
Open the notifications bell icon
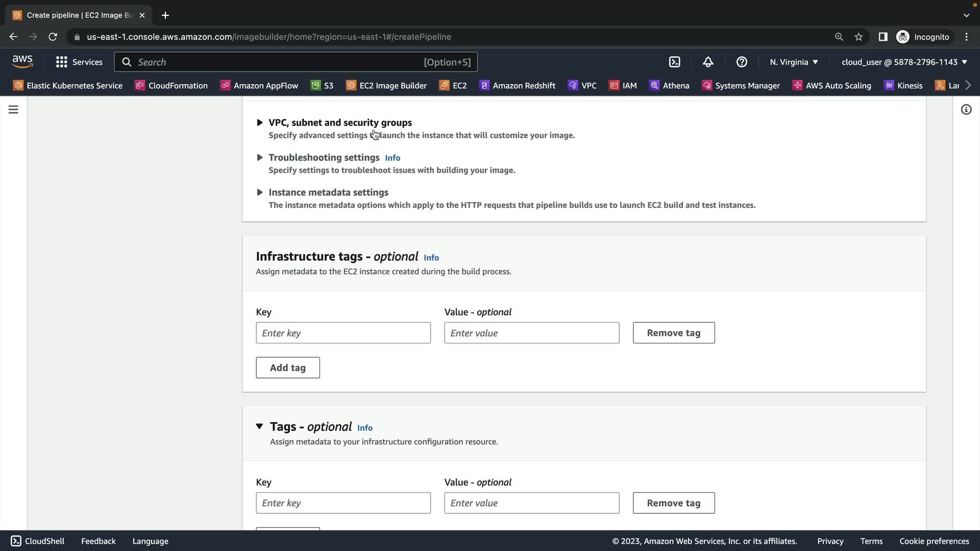point(708,62)
